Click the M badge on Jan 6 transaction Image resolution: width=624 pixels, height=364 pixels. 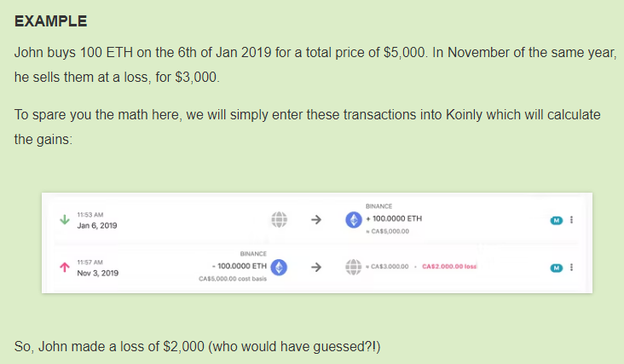pos(557,220)
